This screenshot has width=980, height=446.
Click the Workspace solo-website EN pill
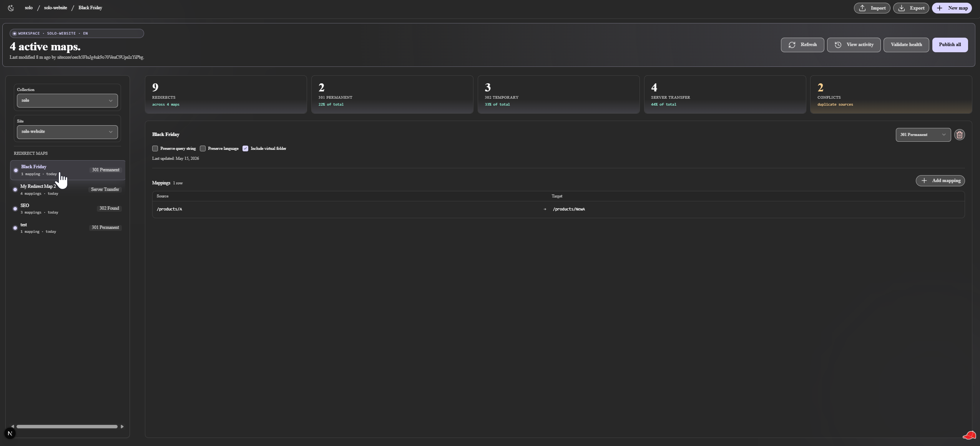[x=77, y=33]
